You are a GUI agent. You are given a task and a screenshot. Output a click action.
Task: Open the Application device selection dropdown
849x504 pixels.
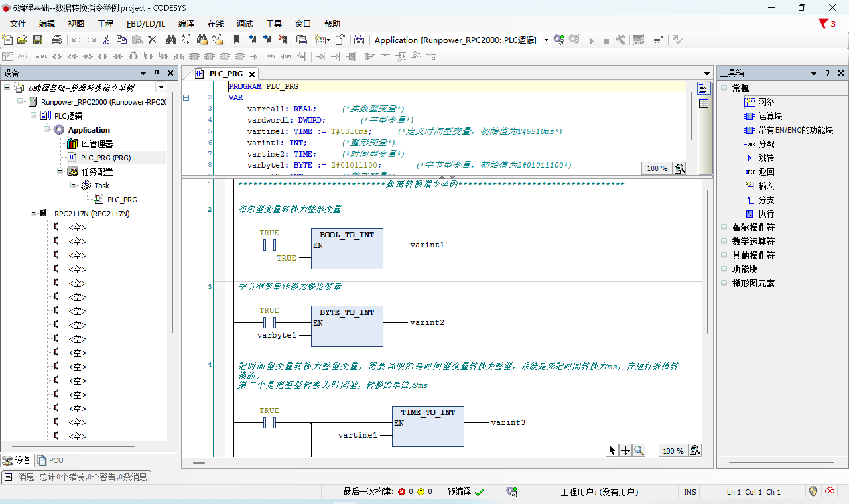point(546,40)
